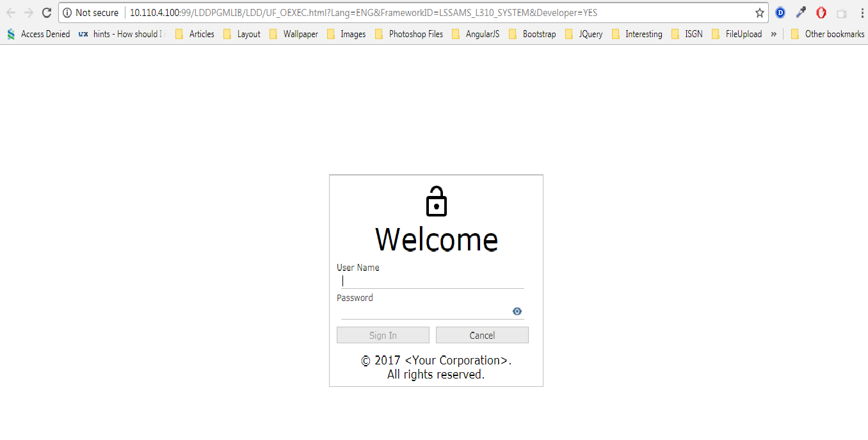Focus the User Name field
The image size is (868, 440).
click(x=432, y=281)
